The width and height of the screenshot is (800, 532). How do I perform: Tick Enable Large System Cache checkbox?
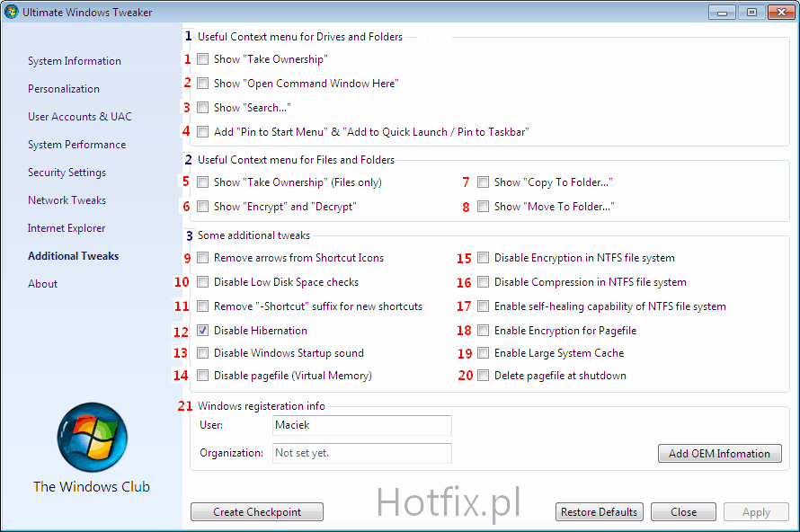(x=484, y=353)
